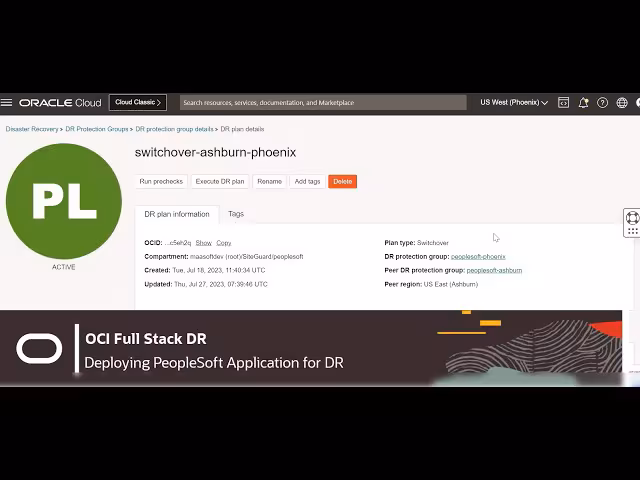Switch to the Tags tab
The width and height of the screenshot is (640, 480).
[x=236, y=214]
